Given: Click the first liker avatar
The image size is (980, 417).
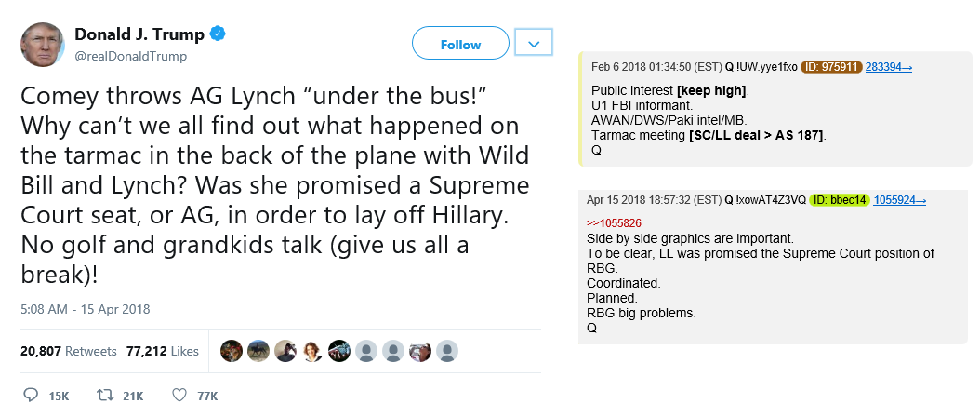Looking at the screenshot, I should coord(232,351).
